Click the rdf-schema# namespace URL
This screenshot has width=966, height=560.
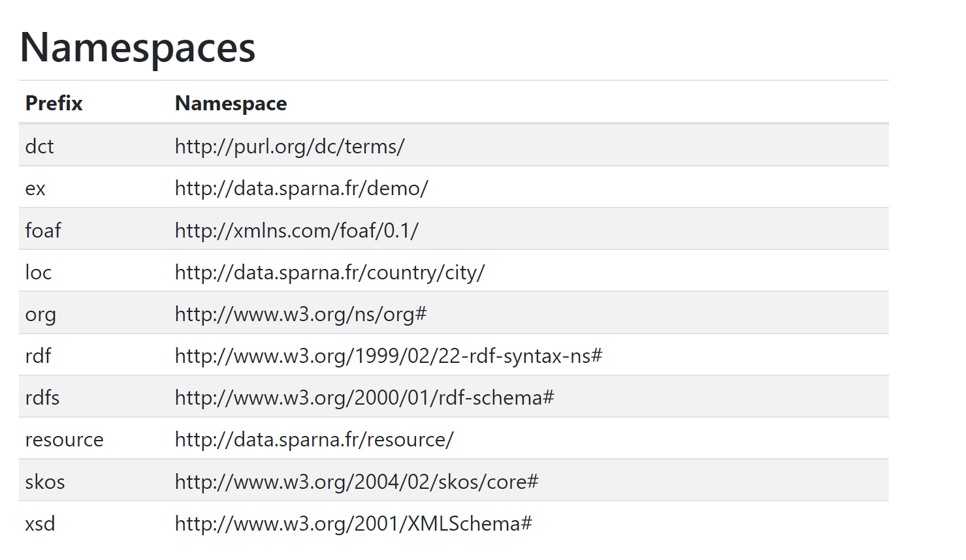tap(364, 398)
